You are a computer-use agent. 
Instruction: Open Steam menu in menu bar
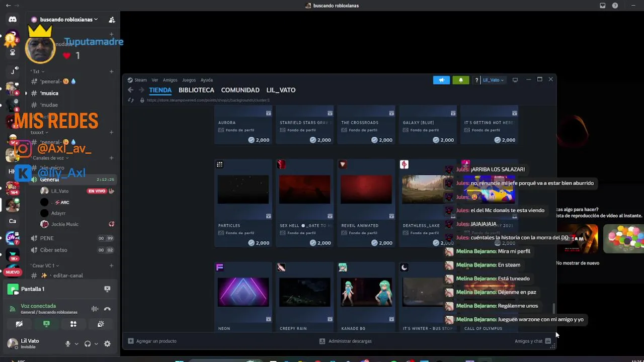coord(140,80)
